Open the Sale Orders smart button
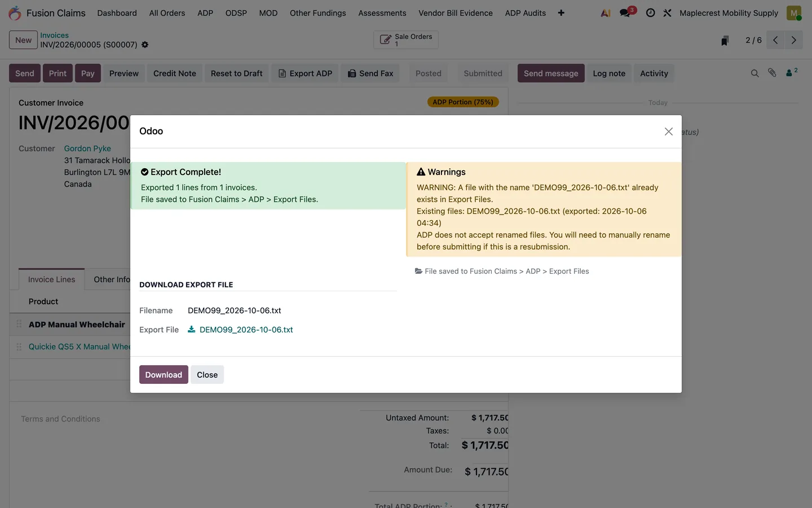This screenshot has height=508, width=812. point(406,40)
